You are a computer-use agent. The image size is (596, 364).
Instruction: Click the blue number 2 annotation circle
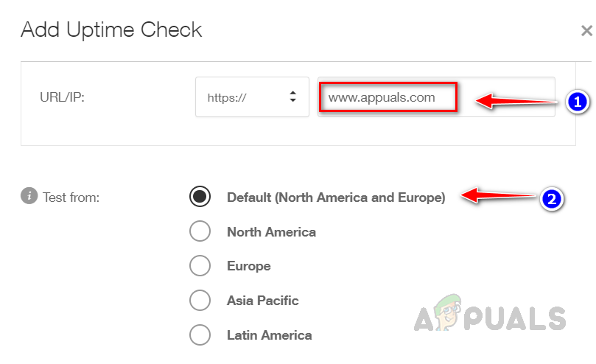[553, 197]
